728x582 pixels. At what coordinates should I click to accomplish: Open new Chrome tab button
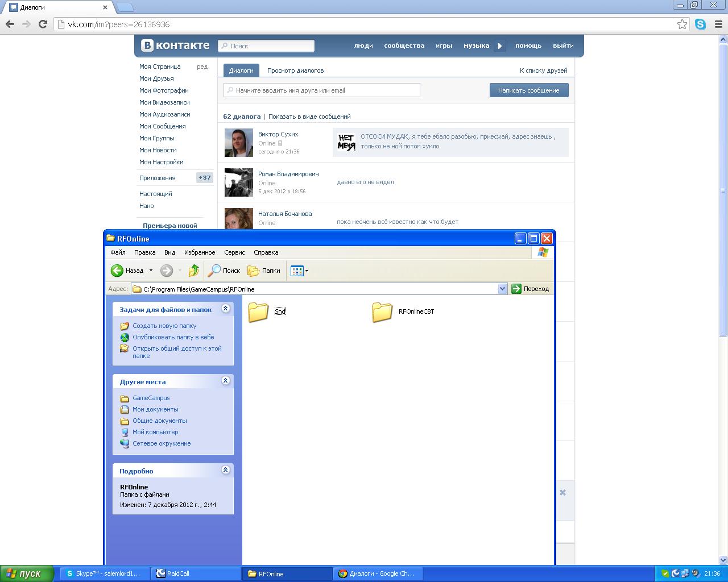click(125, 7)
